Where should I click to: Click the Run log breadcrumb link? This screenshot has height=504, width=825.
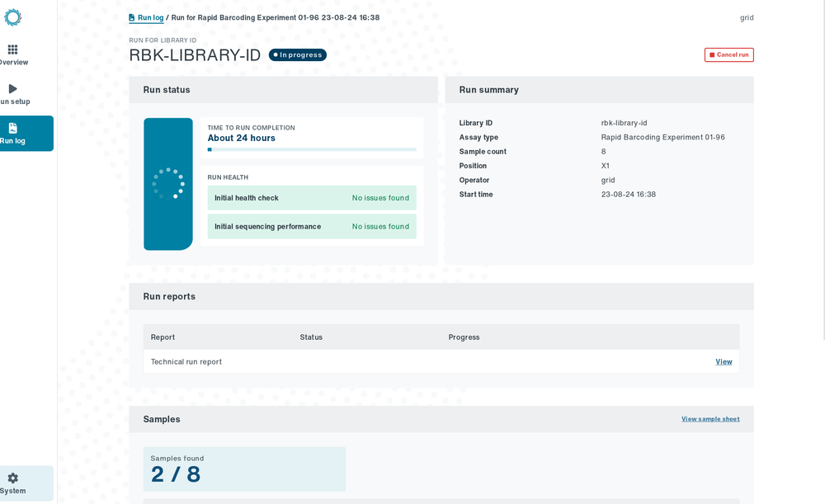pyautogui.click(x=150, y=17)
